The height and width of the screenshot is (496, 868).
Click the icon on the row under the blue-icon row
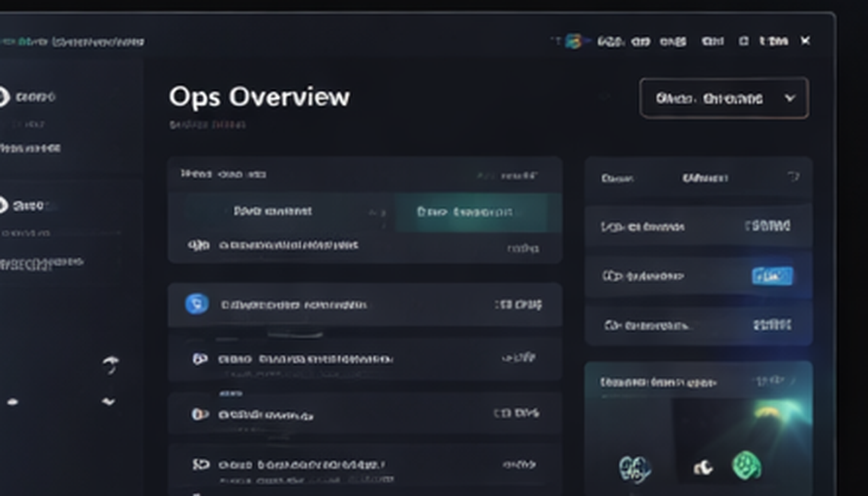point(200,359)
